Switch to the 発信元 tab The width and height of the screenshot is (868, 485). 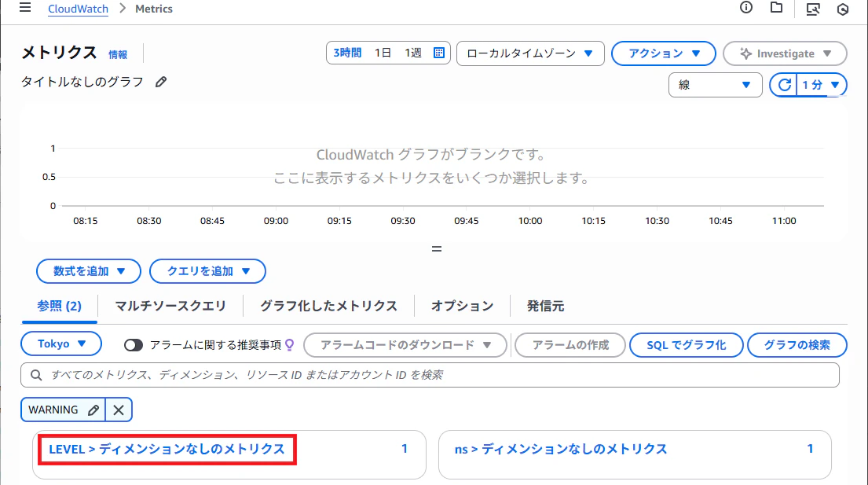click(x=545, y=306)
